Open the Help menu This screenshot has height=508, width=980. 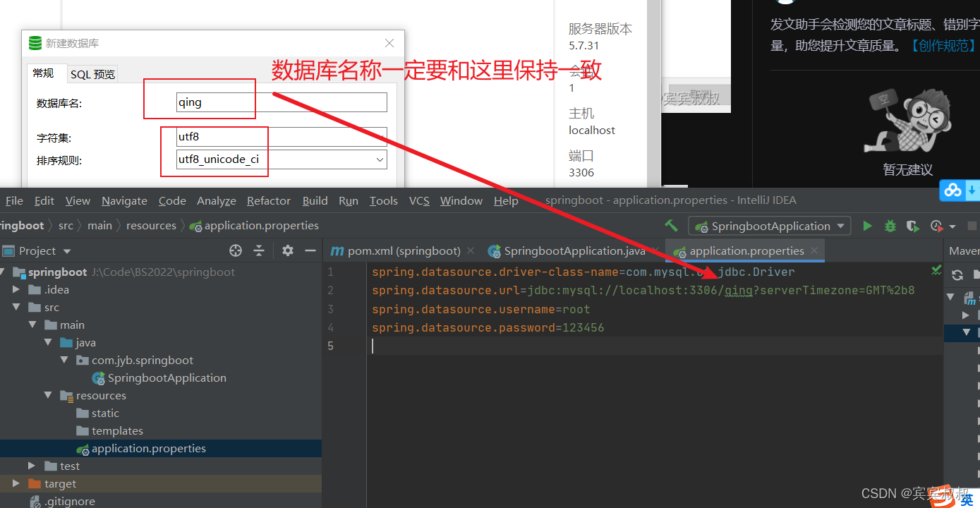tap(506, 200)
